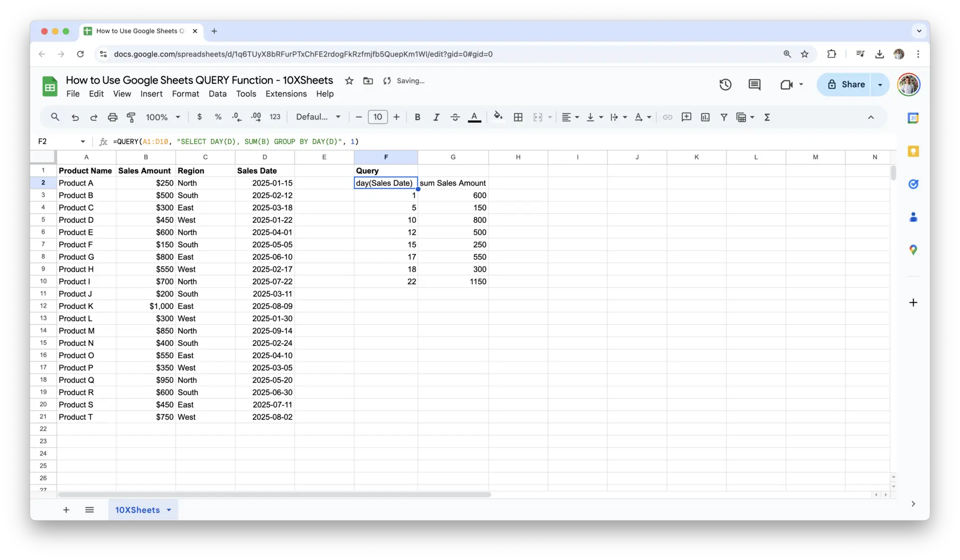Print the spreadsheet
This screenshot has height=560, width=960.
click(x=112, y=117)
